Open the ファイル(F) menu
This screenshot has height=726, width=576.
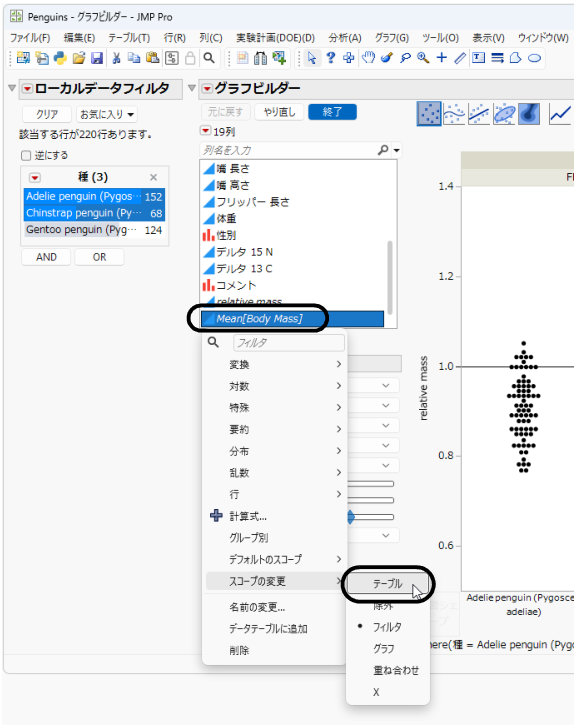(30, 38)
